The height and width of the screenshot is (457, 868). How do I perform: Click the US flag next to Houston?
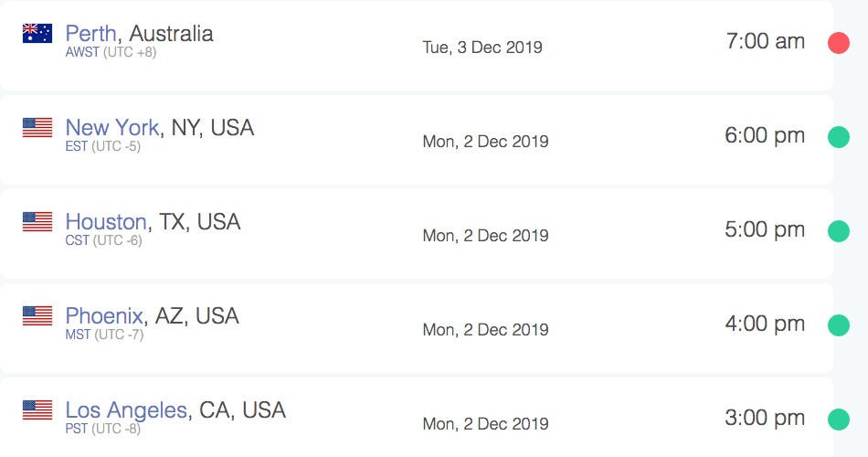tap(37, 221)
